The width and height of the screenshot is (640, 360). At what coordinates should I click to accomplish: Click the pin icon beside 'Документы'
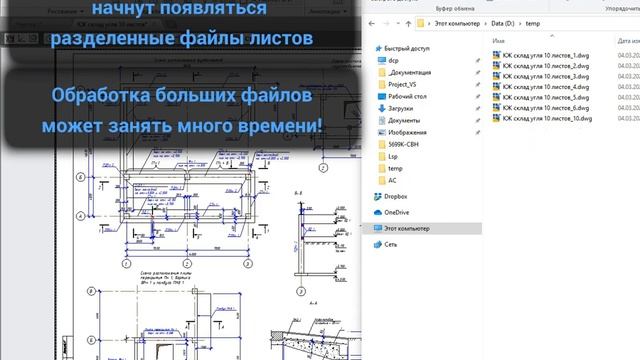478,121
